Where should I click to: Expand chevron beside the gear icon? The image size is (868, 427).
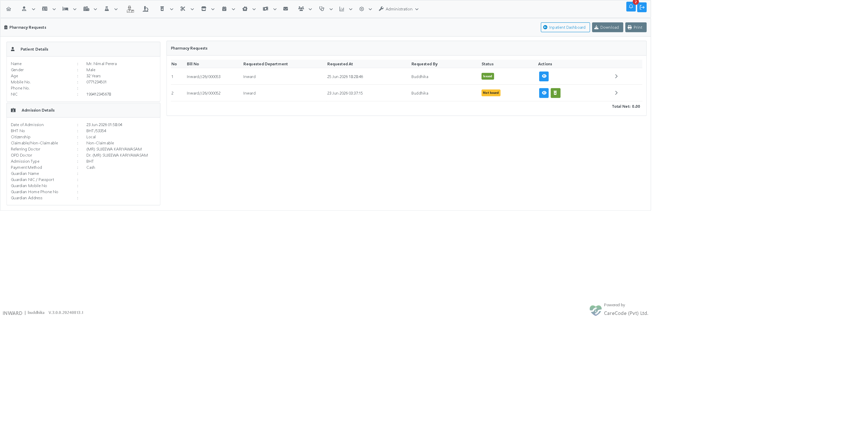pyautogui.click(x=370, y=9)
